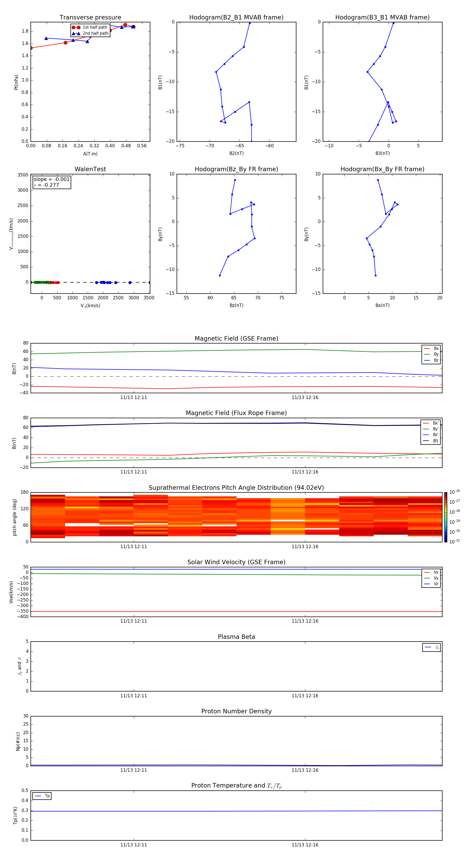Click the 10^-26 color bar label
Screen dimensions: 473x868
click(x=455, y=492)
